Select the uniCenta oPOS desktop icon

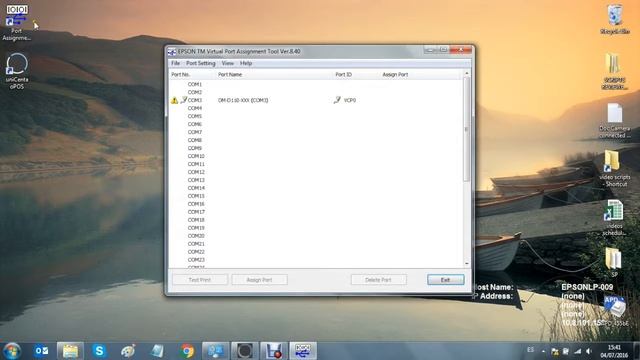[x=17, y=71]
